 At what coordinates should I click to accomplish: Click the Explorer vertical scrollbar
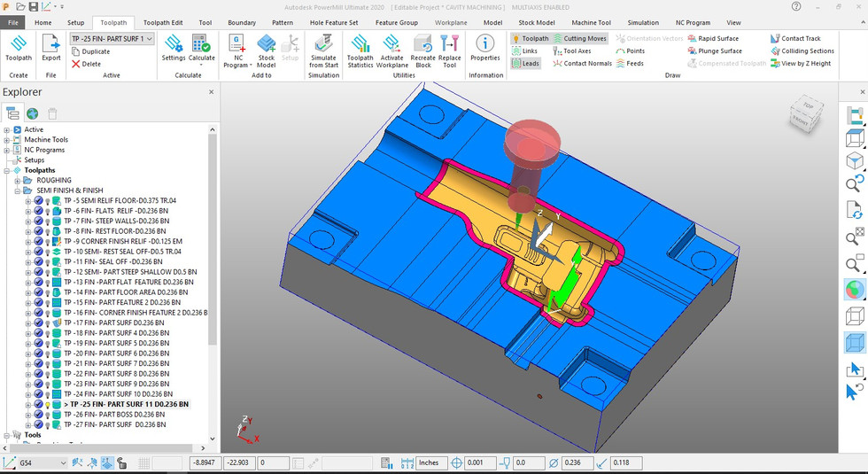point(212,238)
